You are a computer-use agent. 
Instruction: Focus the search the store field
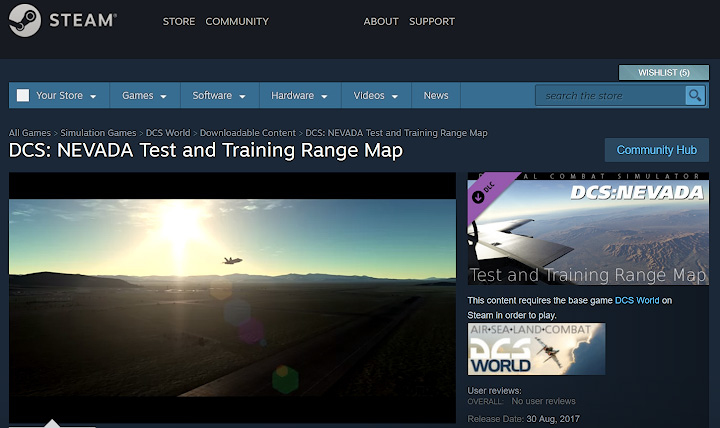(x=610, y=96)
